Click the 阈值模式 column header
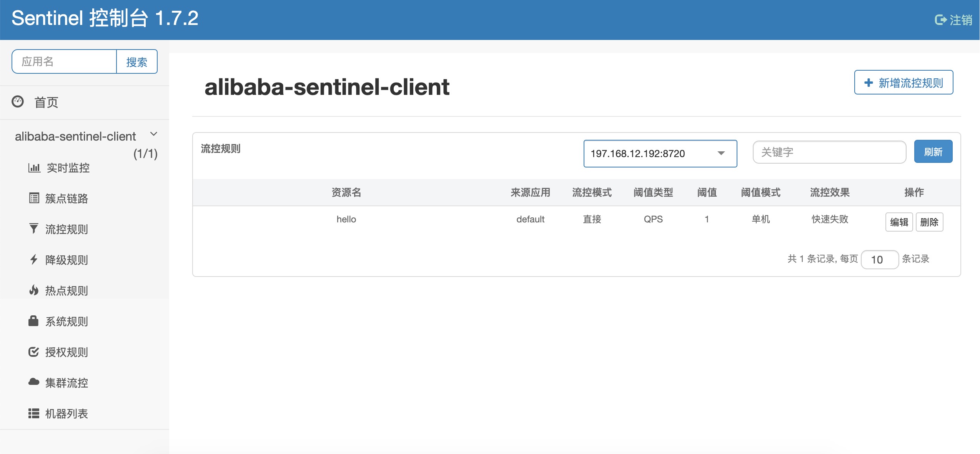This screenshot has height=454, width=980. [x=760, y=192]
